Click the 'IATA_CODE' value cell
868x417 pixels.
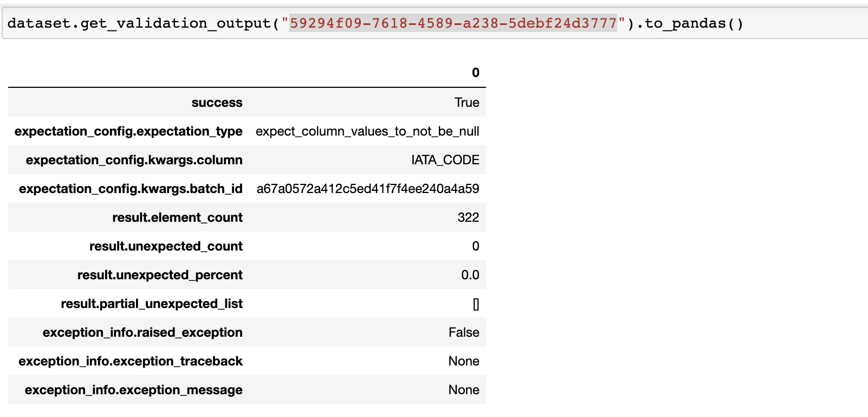(445, 160)
